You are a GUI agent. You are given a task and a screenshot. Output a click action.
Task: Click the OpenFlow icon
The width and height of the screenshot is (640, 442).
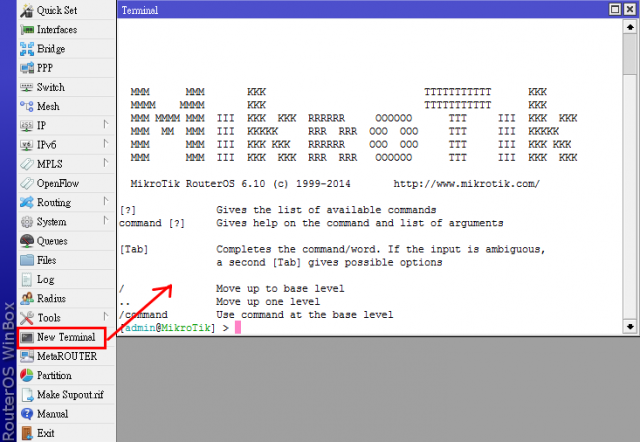[27, 183]
